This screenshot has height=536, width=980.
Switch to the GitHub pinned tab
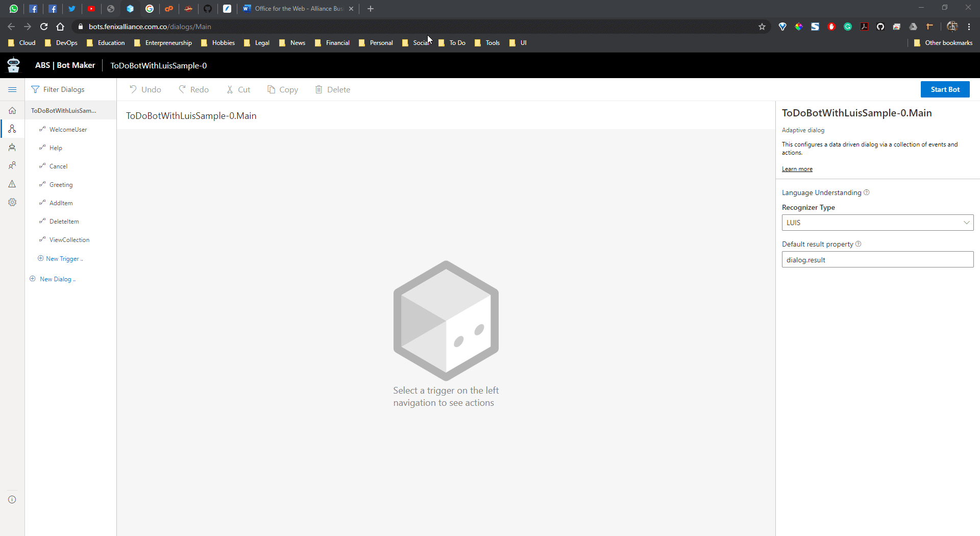[x=208, y=9]
